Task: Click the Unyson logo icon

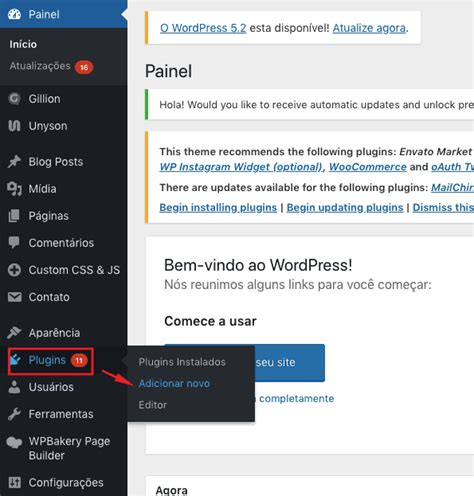Action: point(14,126)
